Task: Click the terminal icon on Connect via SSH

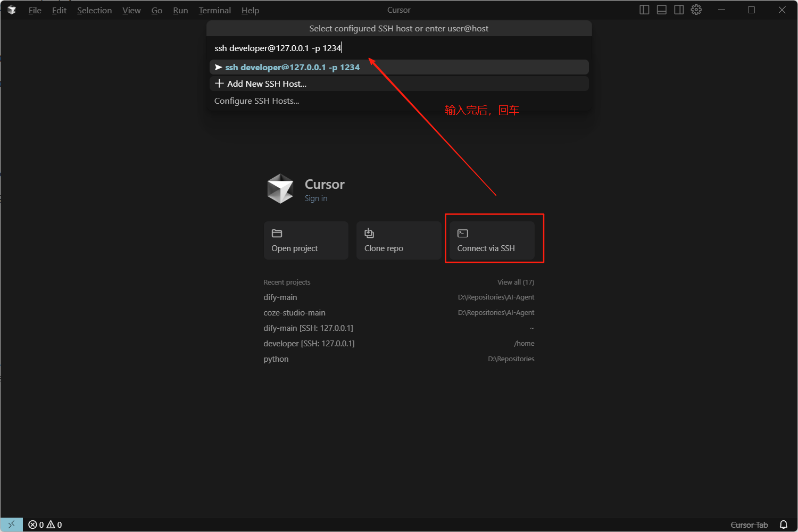Action: pos(463,234)
